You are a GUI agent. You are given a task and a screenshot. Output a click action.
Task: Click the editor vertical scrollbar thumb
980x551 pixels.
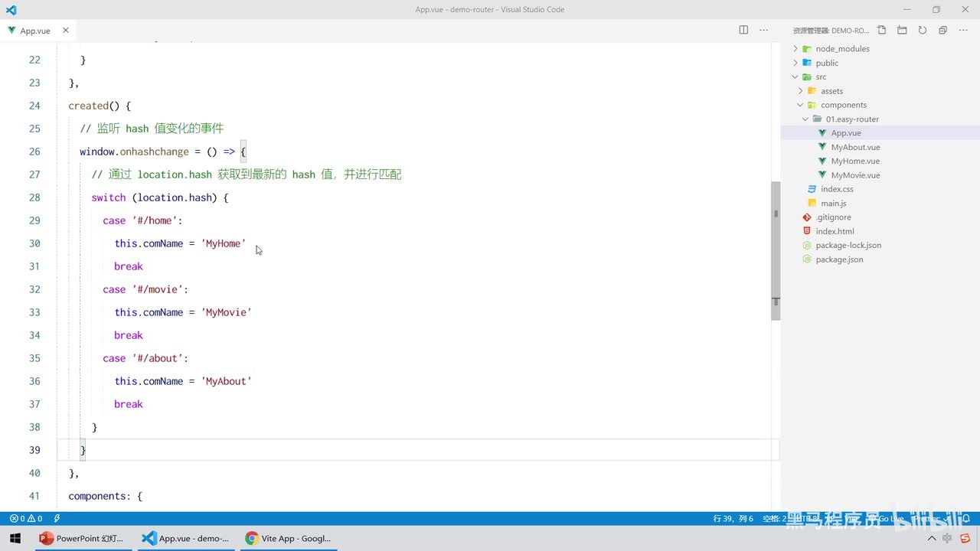776,250
